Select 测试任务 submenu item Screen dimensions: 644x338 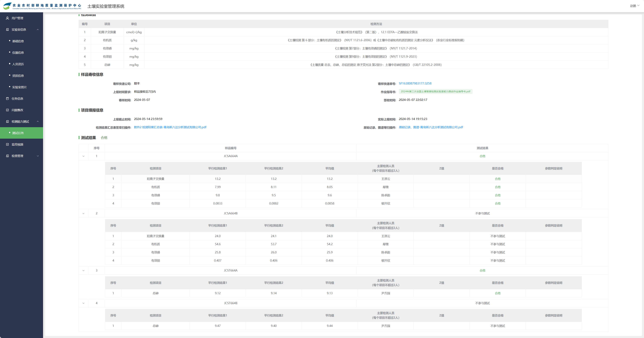click(22, 133)
